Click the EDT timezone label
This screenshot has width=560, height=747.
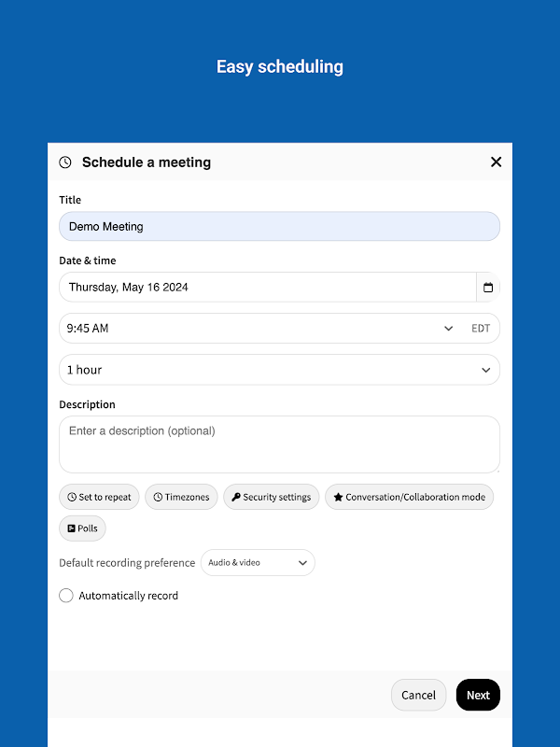pos(481,329)
